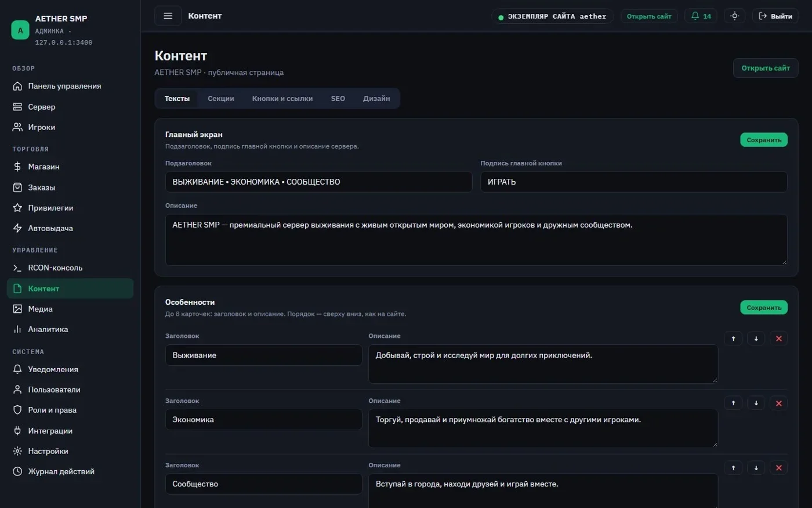Click the Медиа image icon

coord(17,309)
